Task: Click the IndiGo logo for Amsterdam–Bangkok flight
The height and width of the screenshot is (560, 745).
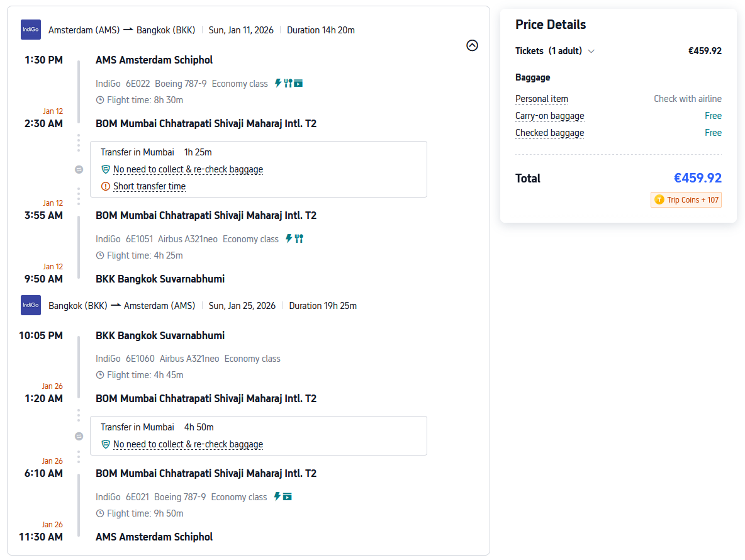Action: tap(31, 30)
